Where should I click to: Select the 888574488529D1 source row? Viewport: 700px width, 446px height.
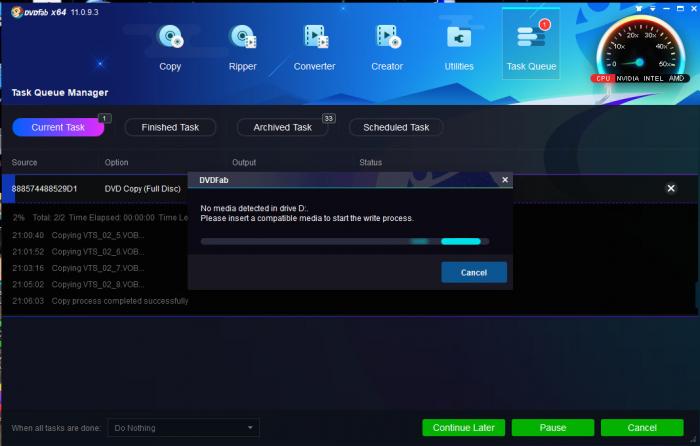tap(44, 189)
